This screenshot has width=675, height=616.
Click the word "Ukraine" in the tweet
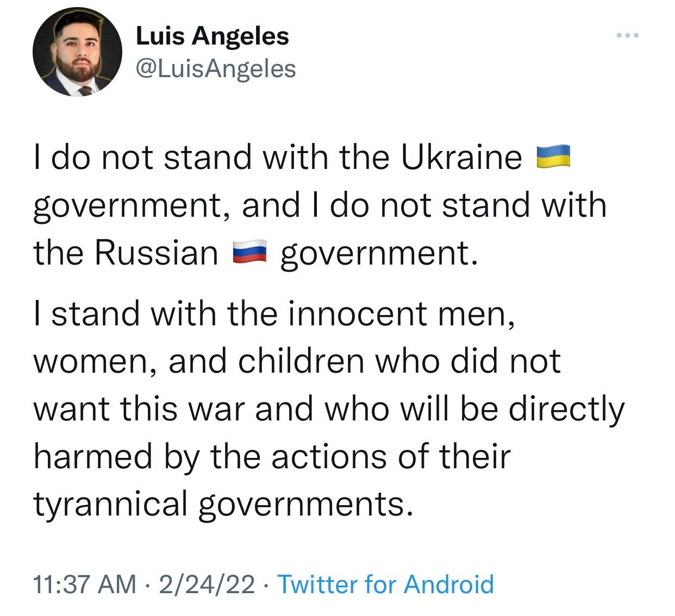461,157
